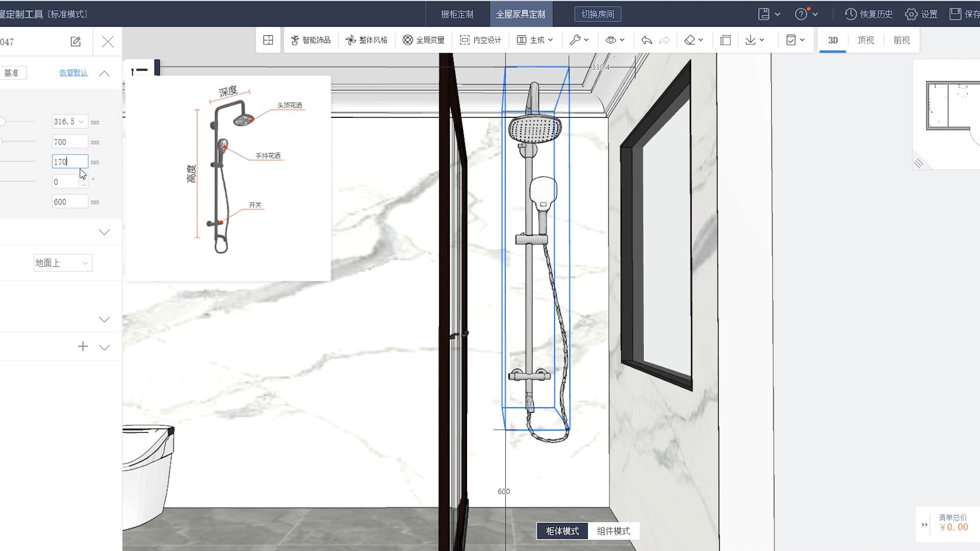Click the total price ￥0.00
The width and height of the screenshot is (980, 551).
click(x=953, y=528)
